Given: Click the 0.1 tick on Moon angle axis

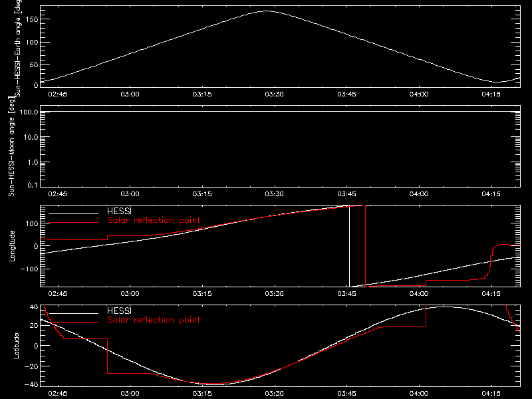Looking at the screenshot, I should pyautogui.click(x=33, y=185).
